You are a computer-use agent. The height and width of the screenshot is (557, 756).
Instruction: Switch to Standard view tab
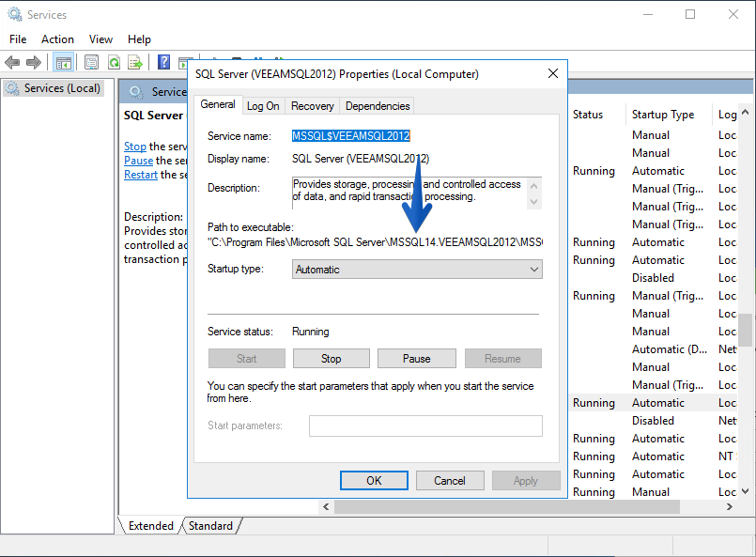(210, 526)
